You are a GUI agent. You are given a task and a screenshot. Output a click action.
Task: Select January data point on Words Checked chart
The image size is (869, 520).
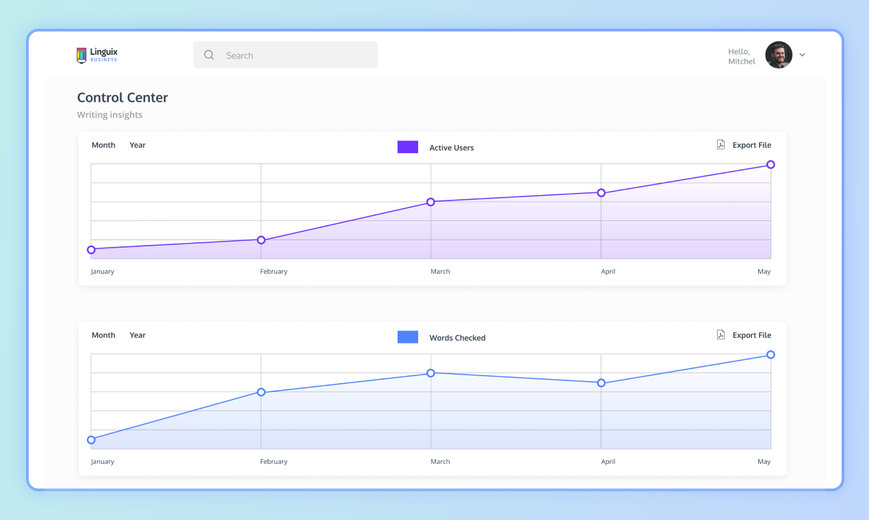tap(91, 440)
